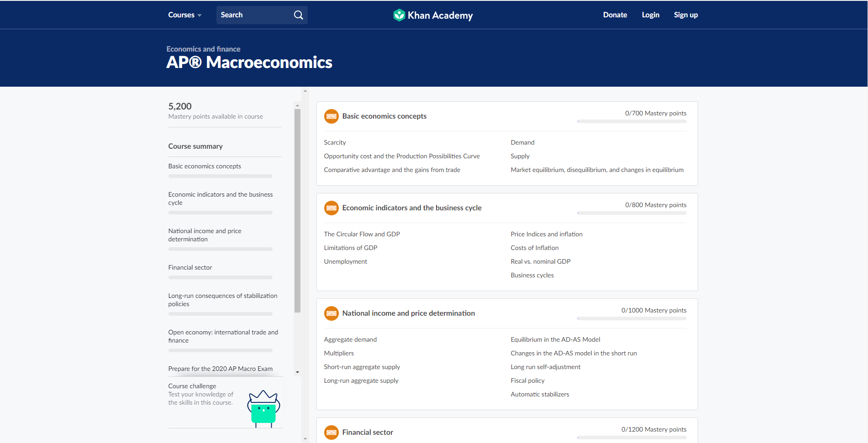Open Short-run aggregate supply
The height and width of the screenshot is (443, 868).
[362, 367]
